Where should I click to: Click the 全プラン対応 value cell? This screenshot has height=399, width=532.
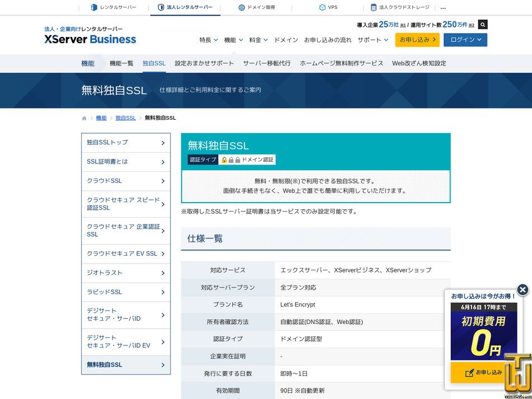(x=362, y=288)
